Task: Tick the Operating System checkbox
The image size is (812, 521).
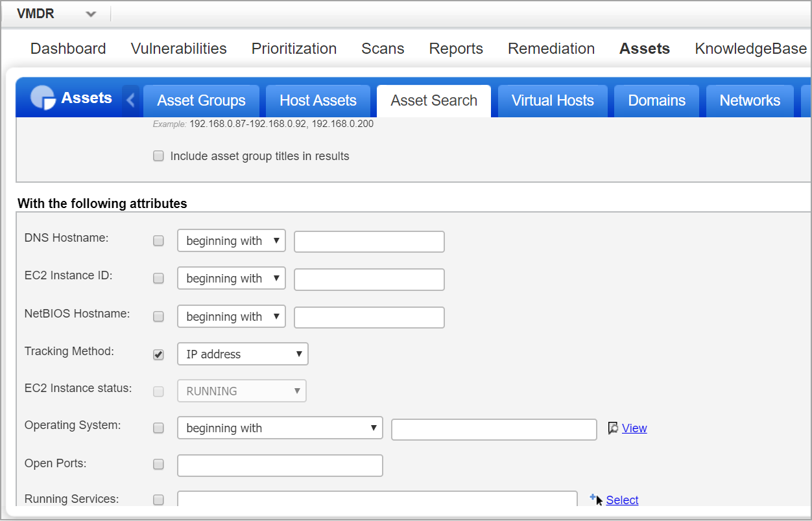Action: [158, 428]
